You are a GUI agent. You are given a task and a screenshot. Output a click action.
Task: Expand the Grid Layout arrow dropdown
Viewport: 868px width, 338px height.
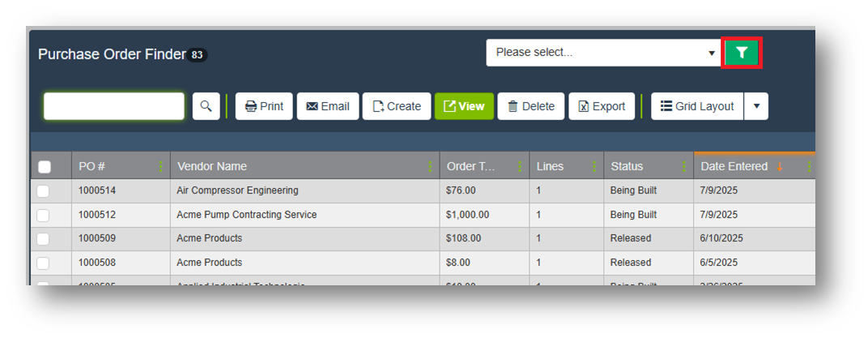(756, 106)
